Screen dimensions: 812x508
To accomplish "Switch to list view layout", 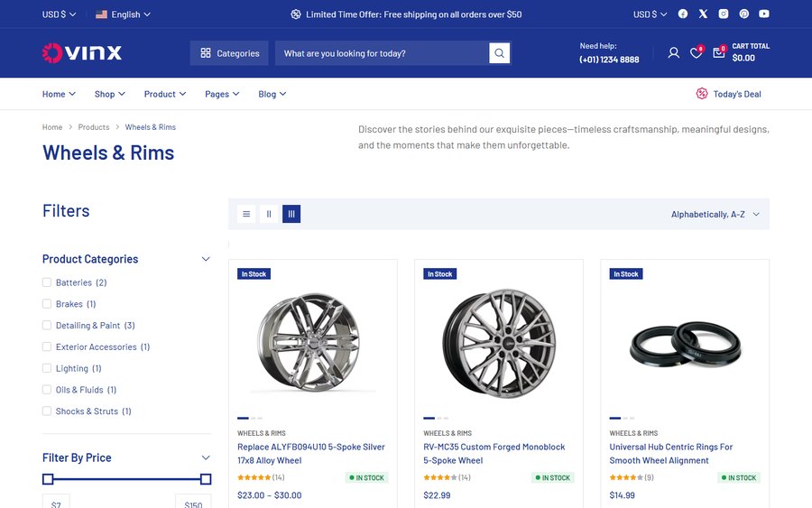I will coord(246,214).
